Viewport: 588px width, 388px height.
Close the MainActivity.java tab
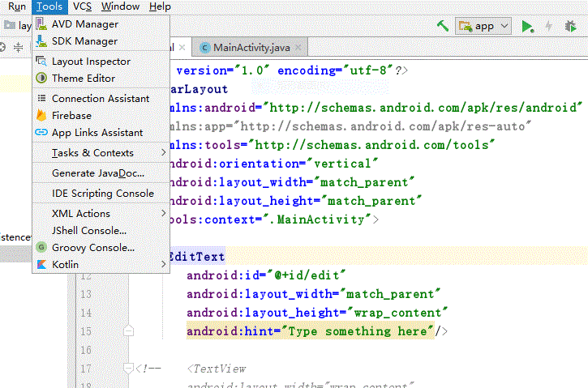pyautogui.click(x=298, y=48)
